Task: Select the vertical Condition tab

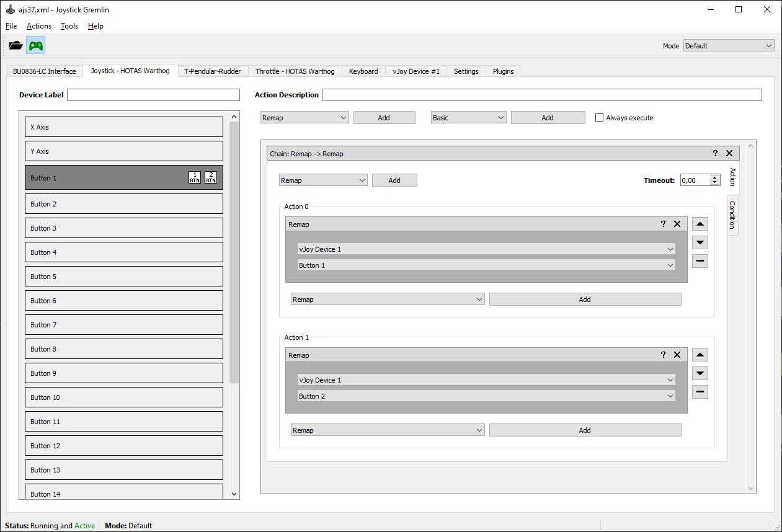Action: (732, 215)
